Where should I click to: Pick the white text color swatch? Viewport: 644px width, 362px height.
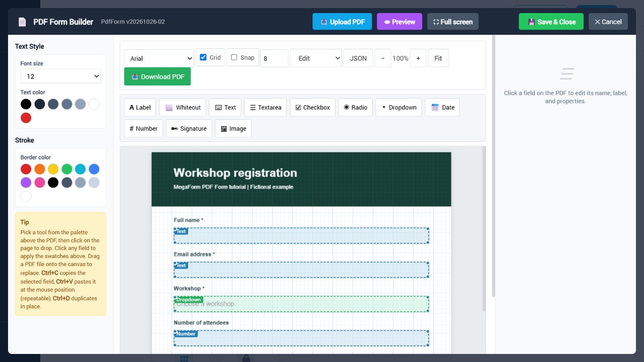tap(94, 104)
